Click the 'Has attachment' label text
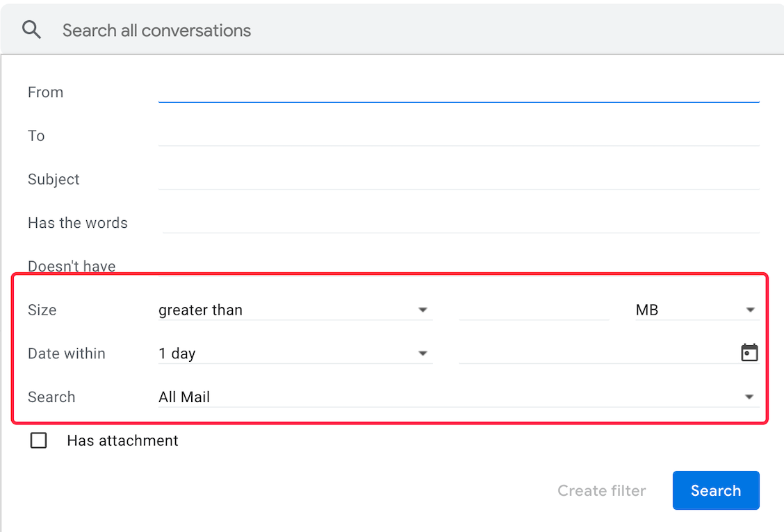Viewport: 784px width, 532px height. [x=122, y=440]
